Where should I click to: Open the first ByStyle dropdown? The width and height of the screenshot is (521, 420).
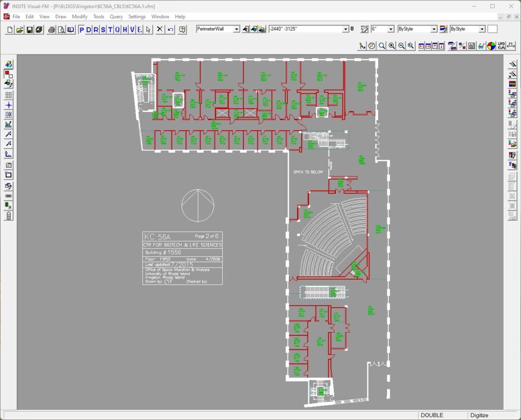coord(433,29)
